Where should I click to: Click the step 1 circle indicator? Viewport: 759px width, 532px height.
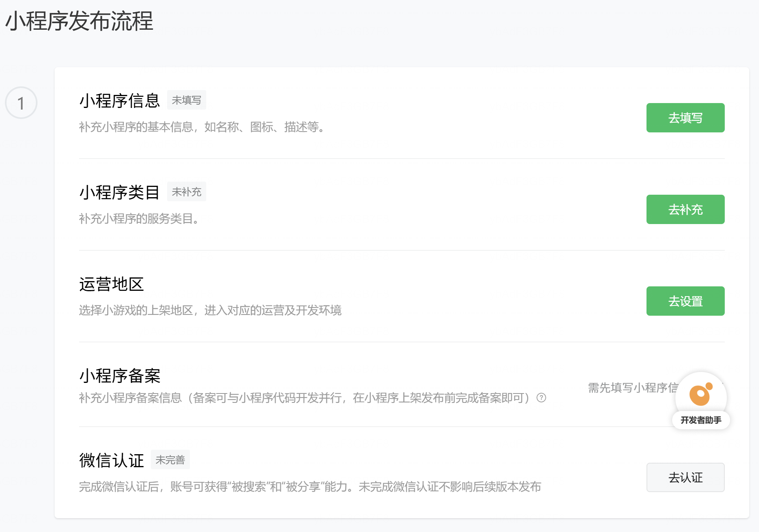tap(21, 103)
